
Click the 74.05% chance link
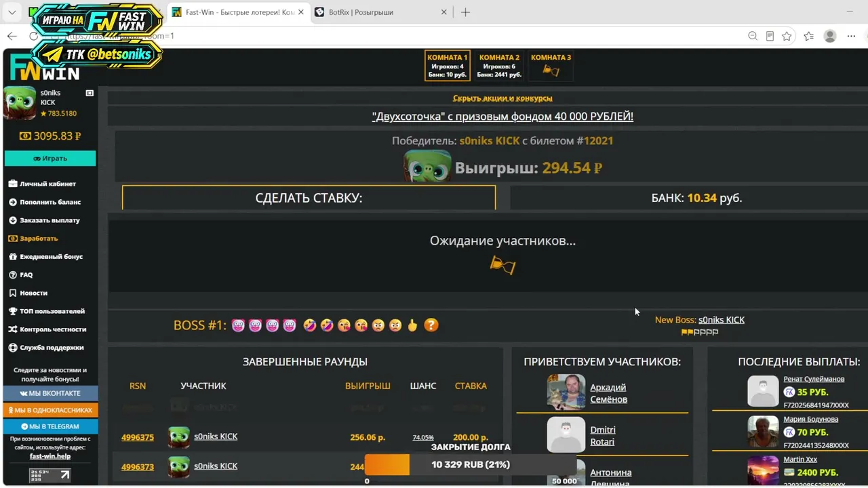(423, 438)
